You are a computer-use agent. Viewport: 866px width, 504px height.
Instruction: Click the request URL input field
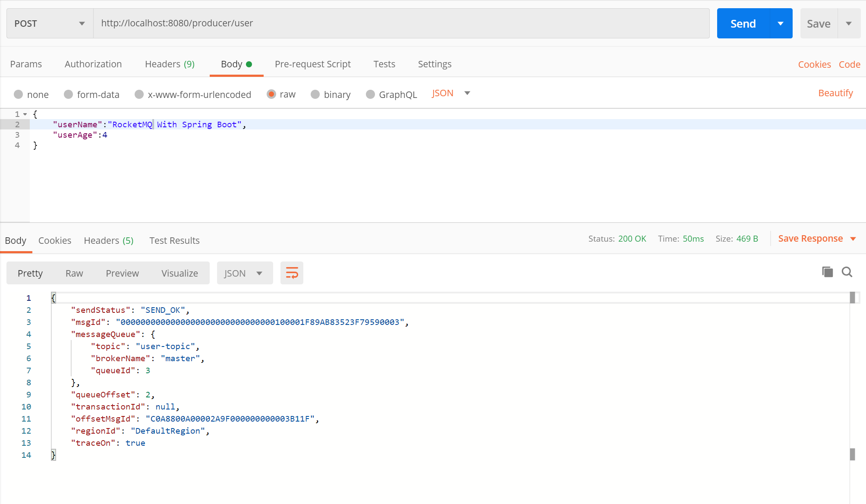click(401, 23)
